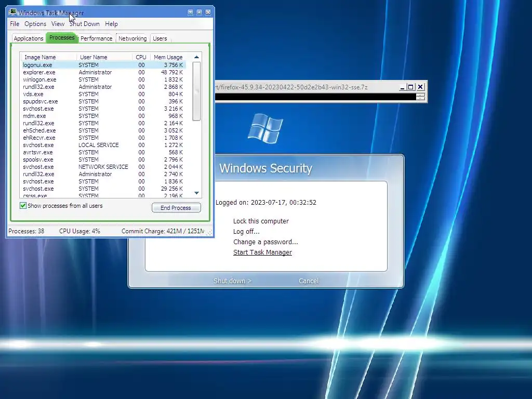This screenshot has width=532, height=399.
Task: Choose Change a password...
Action: pyautogui.click(x=265, y=242)
